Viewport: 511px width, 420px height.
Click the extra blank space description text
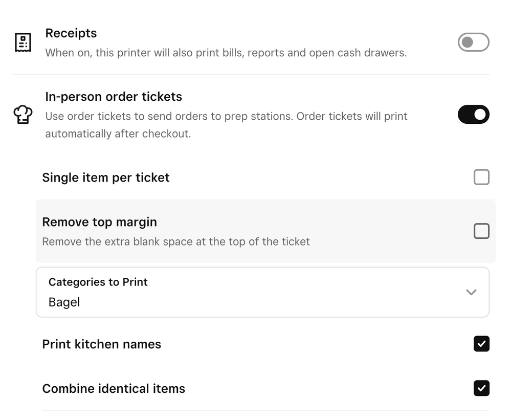(x=176, y=241)
